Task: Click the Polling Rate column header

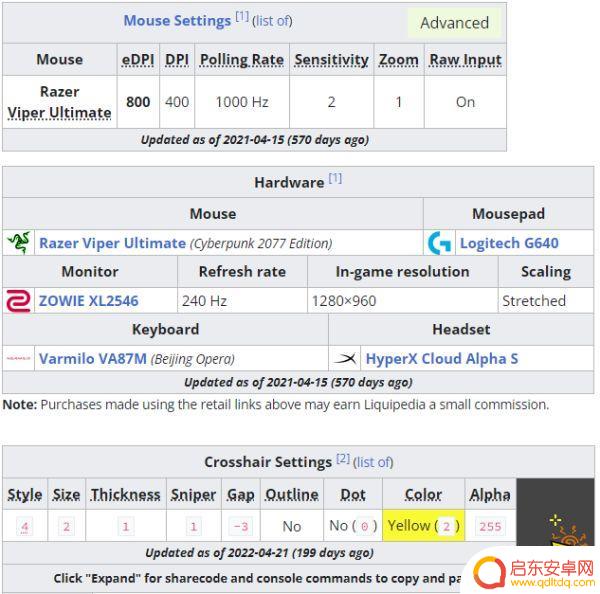Action: point(242,60)
